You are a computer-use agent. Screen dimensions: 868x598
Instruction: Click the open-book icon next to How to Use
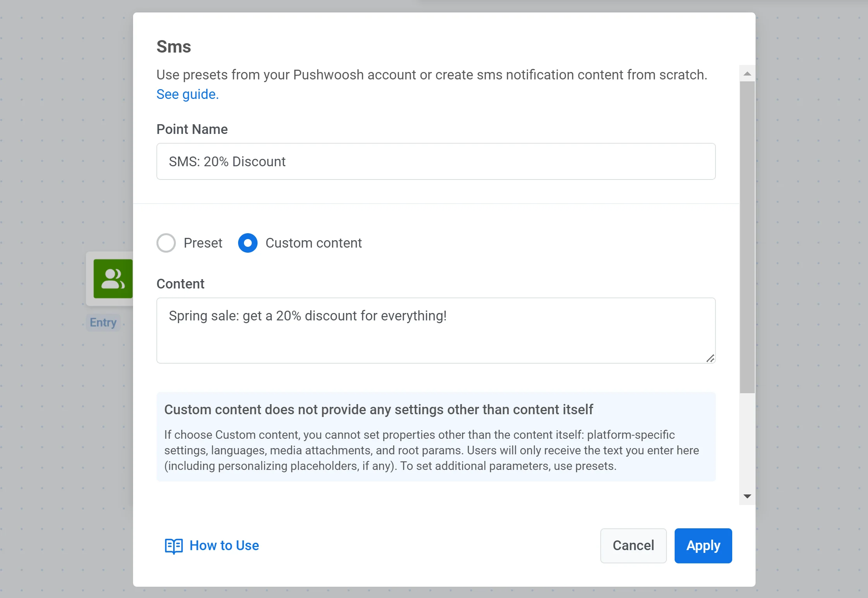pyautogui.click(x=174, y=546)
